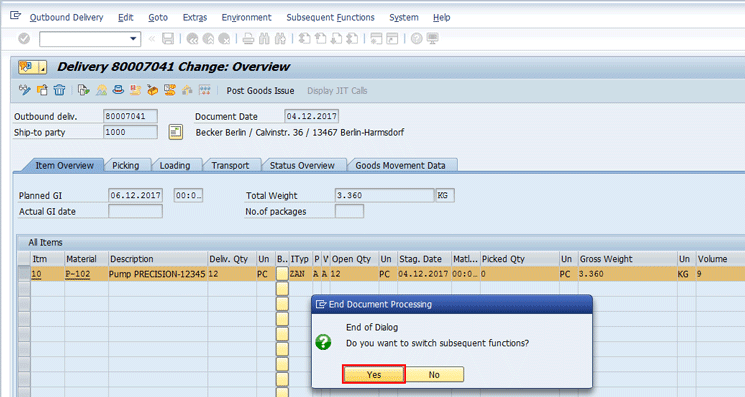Click the Find binoculars icon

(264, 39)
